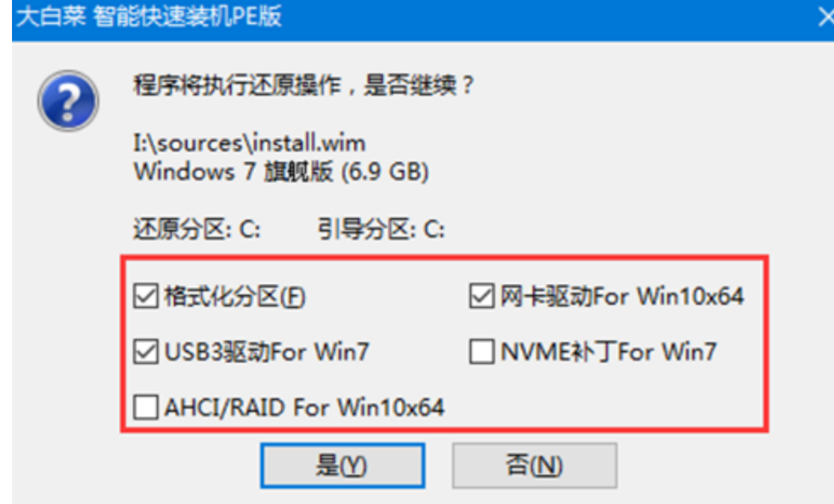Click the NVME补丁For Win7 label text
Image resolution: width=834 pixels, height=504 pixels.
(608, 352)
